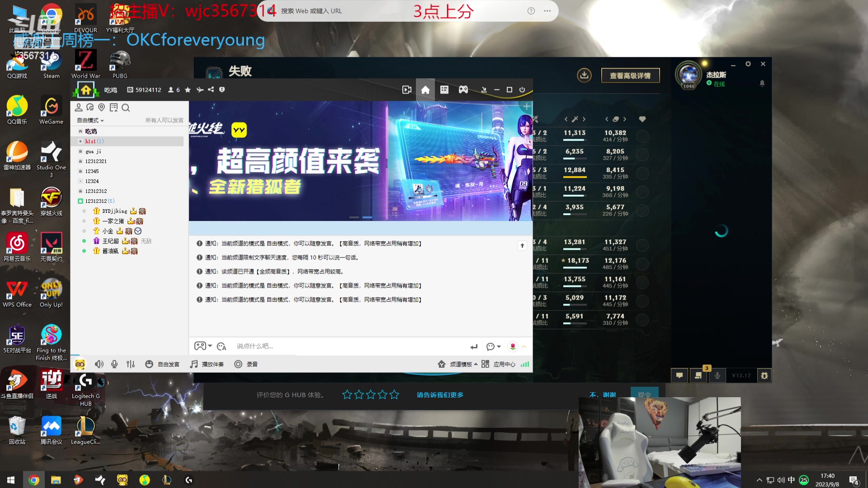Collapse the 12312312(5) sub-channel
The image size is (868, 488).
80,201
